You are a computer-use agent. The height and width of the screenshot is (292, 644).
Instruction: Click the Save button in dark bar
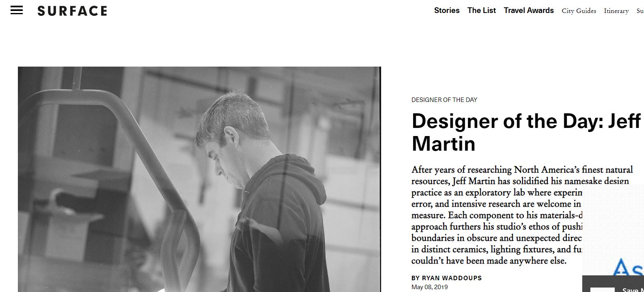[633, 290]
